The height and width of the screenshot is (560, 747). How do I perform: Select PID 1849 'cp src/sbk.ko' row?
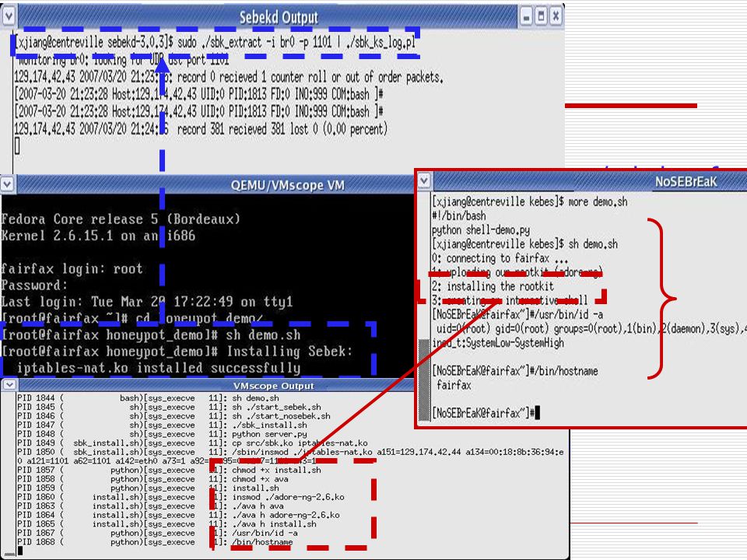click(192, 443)
